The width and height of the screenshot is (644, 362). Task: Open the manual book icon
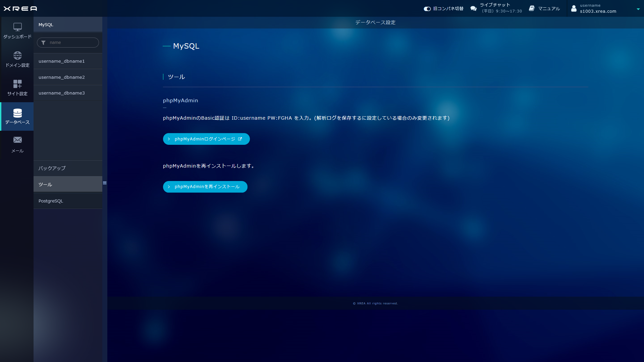pyautogui.click(x=532, y=8)
